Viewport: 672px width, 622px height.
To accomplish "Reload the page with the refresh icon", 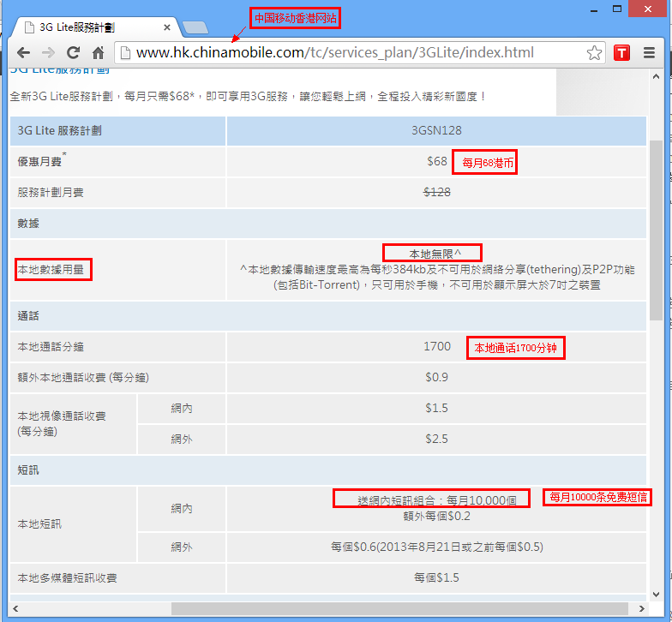I will pos(74,53).
